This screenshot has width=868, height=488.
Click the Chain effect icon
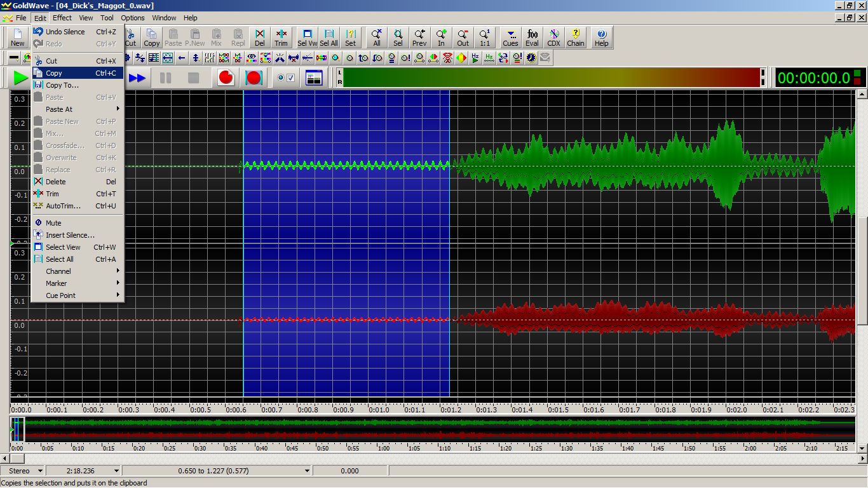[x=575, y=37]
